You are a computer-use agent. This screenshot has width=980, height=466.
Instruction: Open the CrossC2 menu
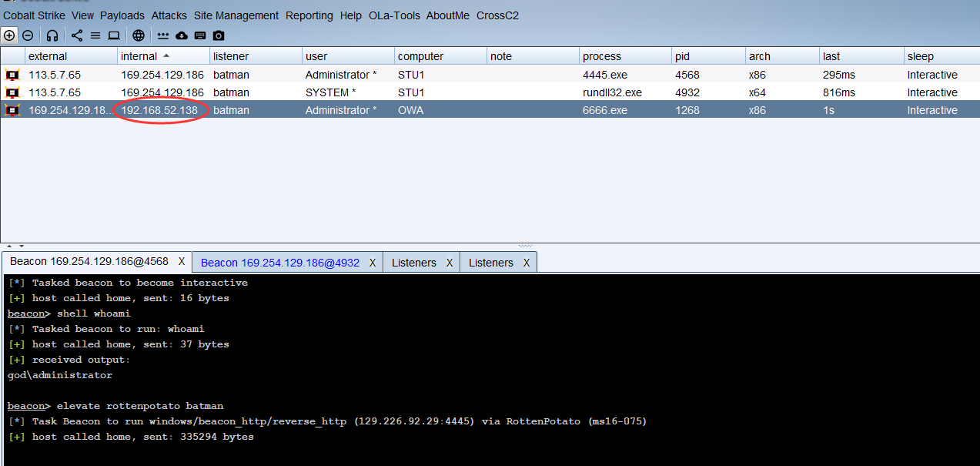497,15
